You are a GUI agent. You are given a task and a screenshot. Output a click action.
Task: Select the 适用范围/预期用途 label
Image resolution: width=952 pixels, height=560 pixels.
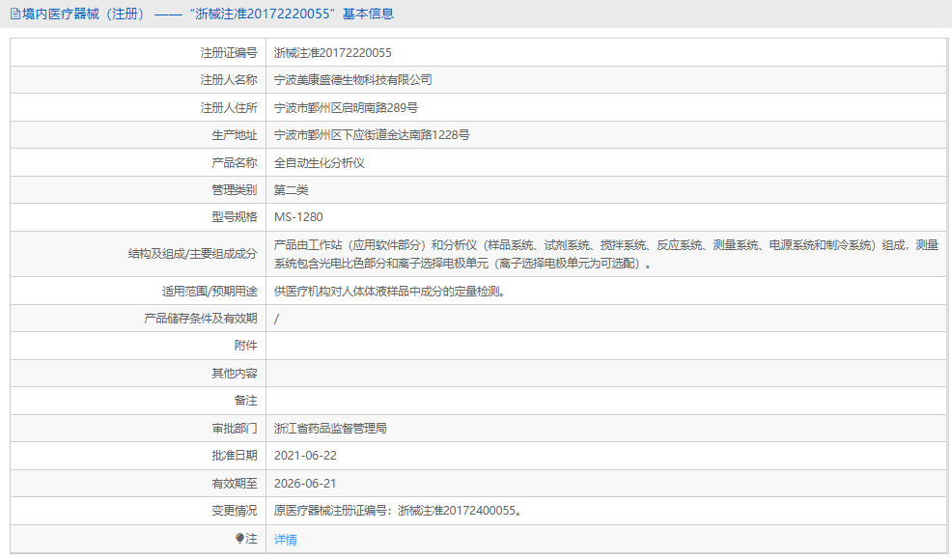click(210, 292)
